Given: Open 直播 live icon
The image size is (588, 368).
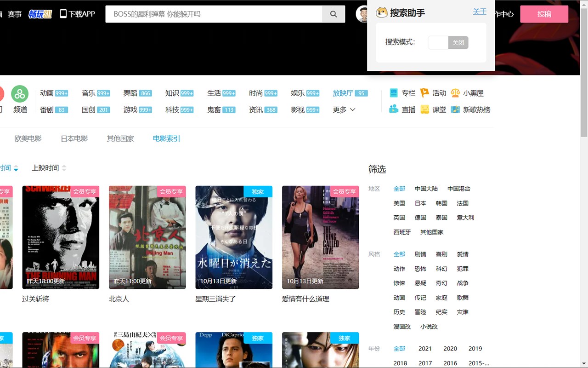Looking at the screenshot, I should coord(394,109).
